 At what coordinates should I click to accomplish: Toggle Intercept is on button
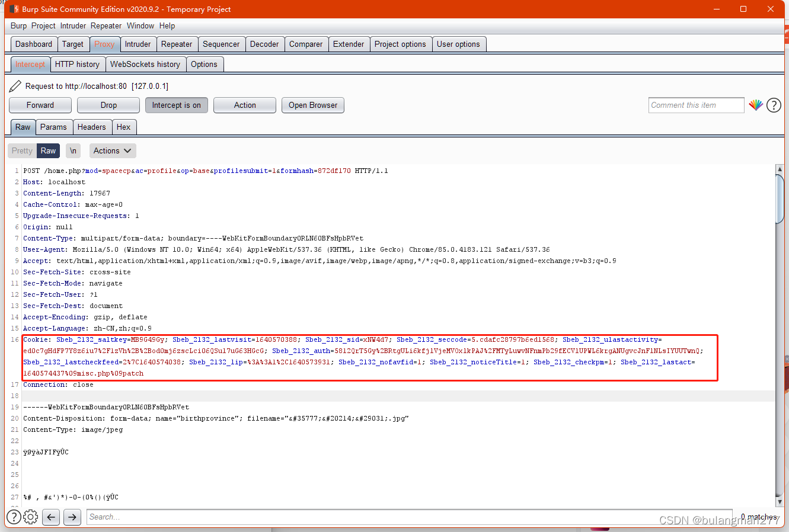[x=176, y=105]
